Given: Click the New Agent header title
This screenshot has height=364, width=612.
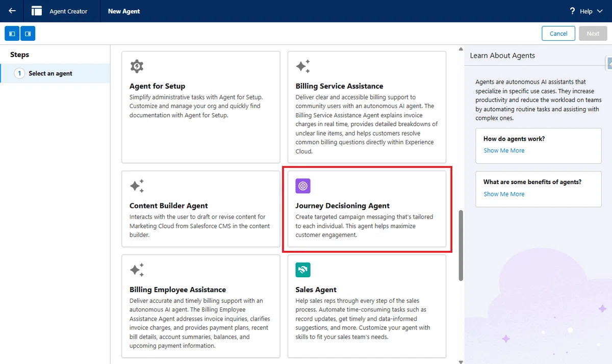Looking at the screenshot, I should [124, 11].
